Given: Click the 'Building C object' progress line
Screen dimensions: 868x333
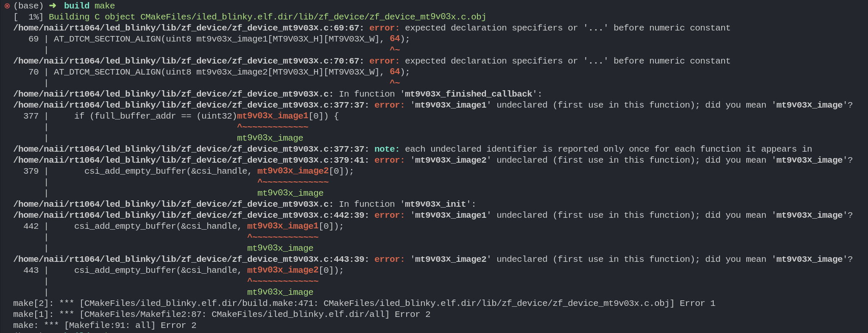Looking at the screenshot, I should (x=250, y=17).
